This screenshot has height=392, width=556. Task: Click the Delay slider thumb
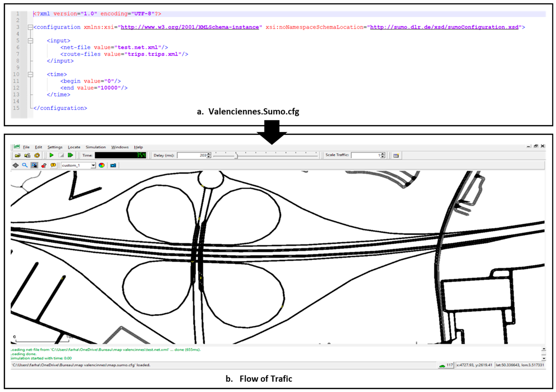[236, 155]
